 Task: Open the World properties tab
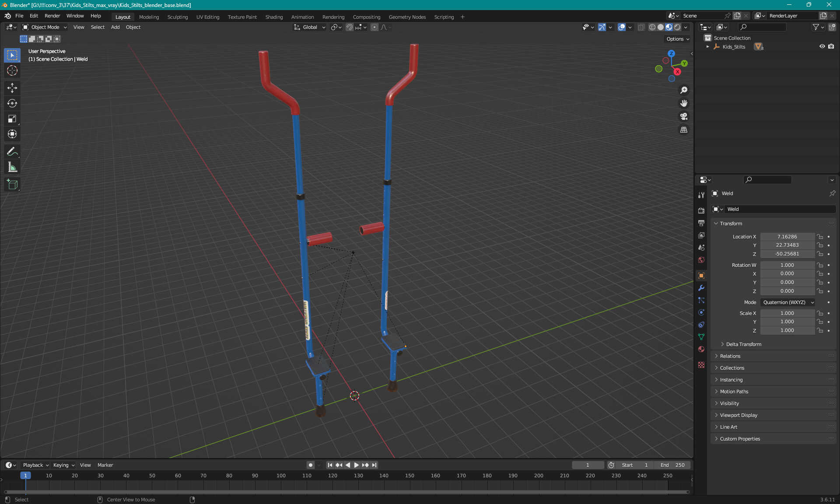click(701, 259)
